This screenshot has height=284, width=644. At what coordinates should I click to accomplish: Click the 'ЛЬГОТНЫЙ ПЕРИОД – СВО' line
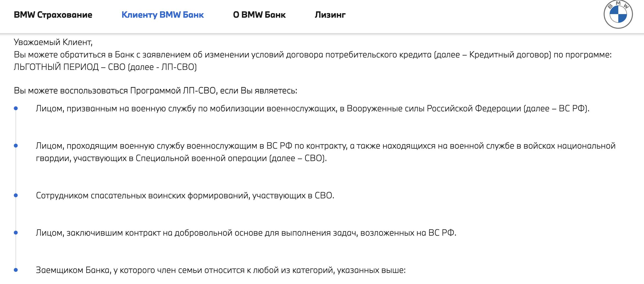point(105,67)
